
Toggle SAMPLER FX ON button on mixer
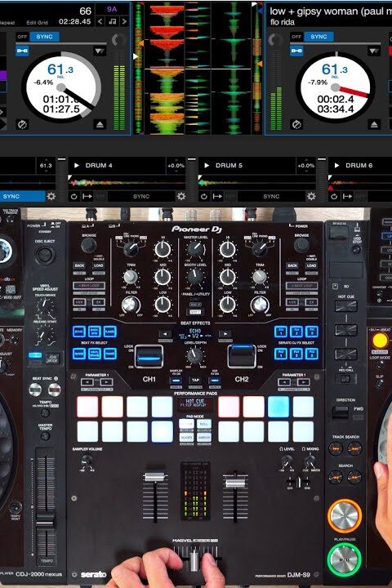point(176,381)
